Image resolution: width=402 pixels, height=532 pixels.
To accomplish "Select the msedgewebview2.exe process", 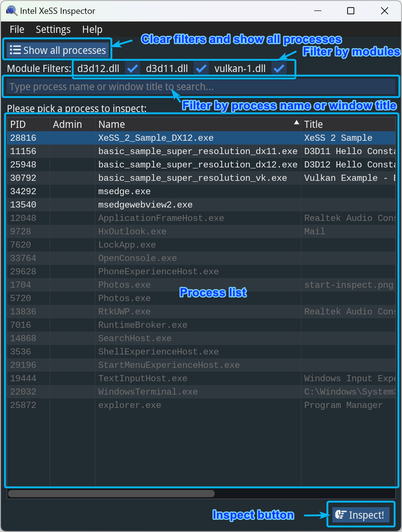I will pos(201,205).
